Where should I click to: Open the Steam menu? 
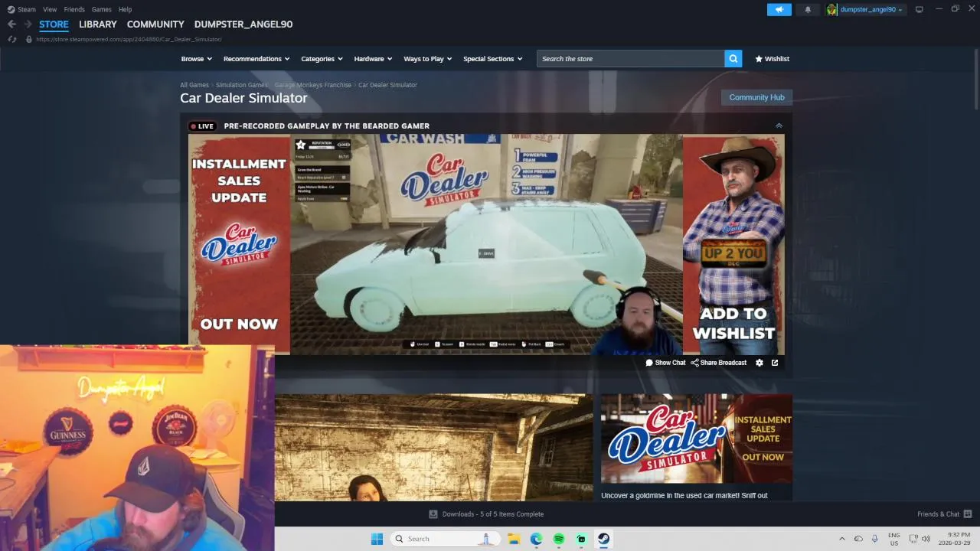27,9
